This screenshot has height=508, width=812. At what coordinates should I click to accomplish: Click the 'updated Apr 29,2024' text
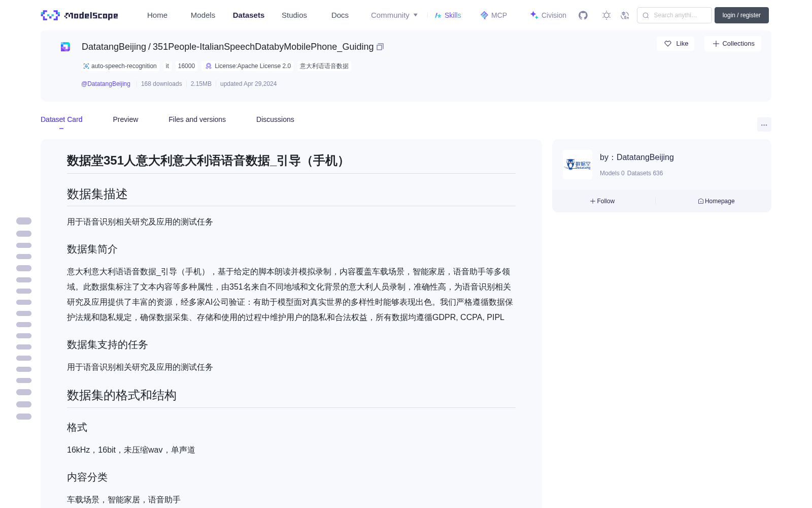248,84
